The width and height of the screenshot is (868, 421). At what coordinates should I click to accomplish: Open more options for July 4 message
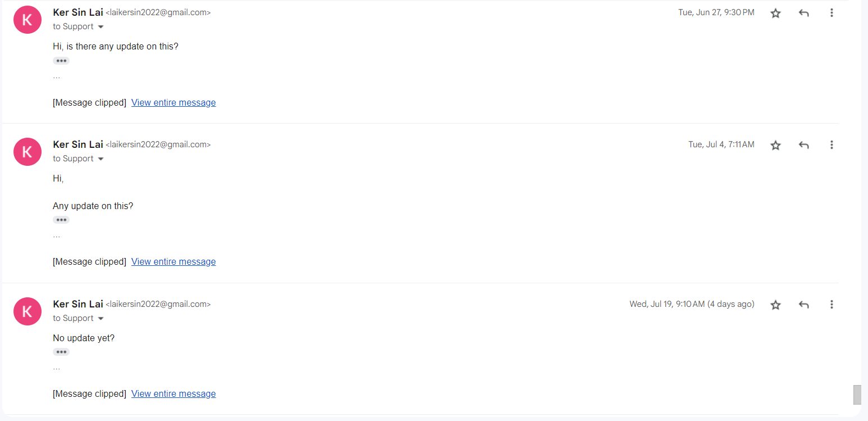point(832,145)
